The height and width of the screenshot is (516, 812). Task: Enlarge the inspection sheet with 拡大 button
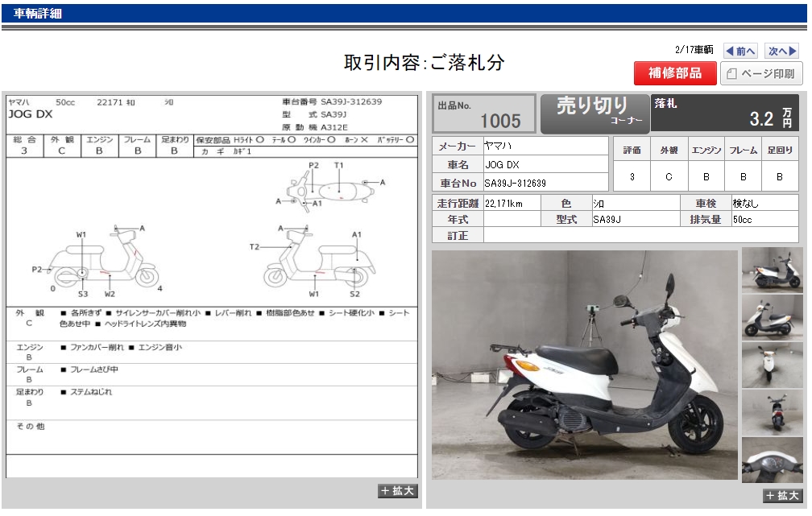pos(398,490)
